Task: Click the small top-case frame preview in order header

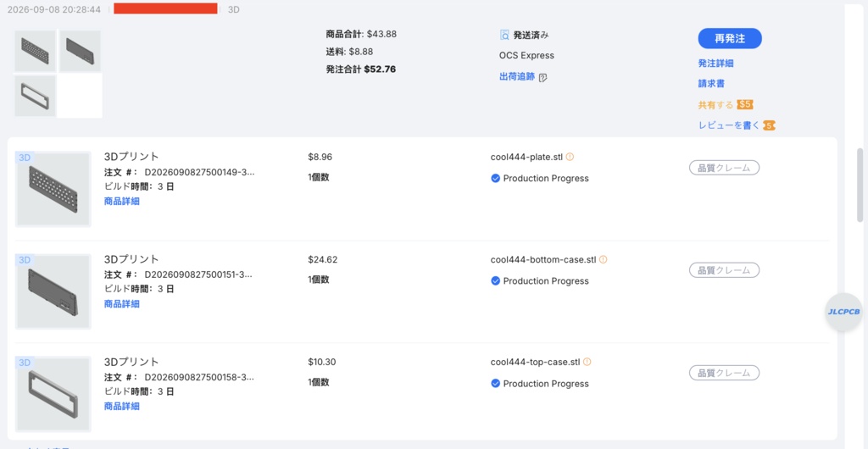Action: point(35,97)
